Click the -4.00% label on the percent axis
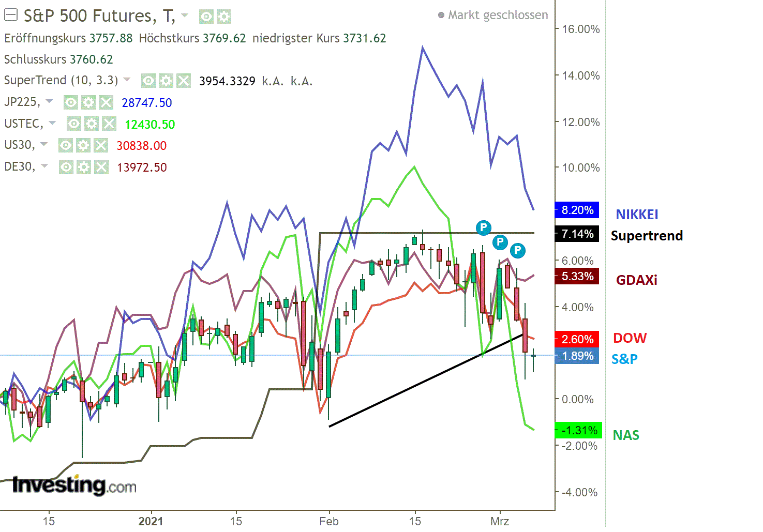763x532 pixels. click(579, 492)
